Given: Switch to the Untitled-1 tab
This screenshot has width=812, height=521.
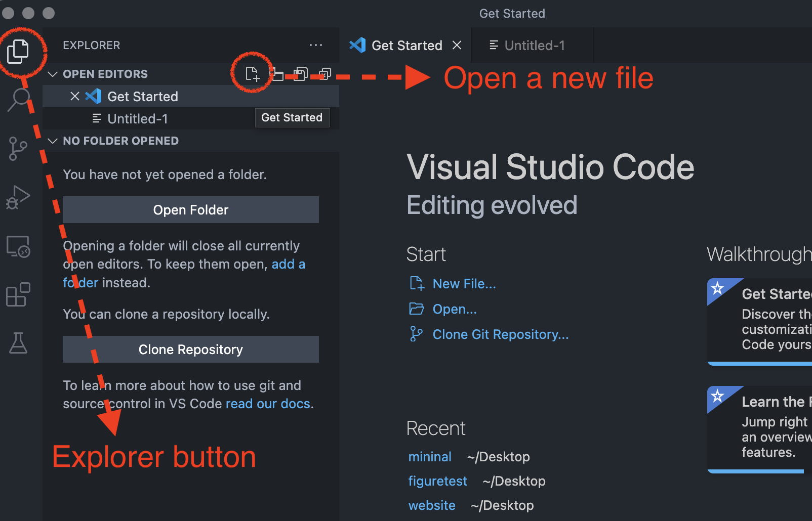Looking at the screenshot, I should point(532,46).
